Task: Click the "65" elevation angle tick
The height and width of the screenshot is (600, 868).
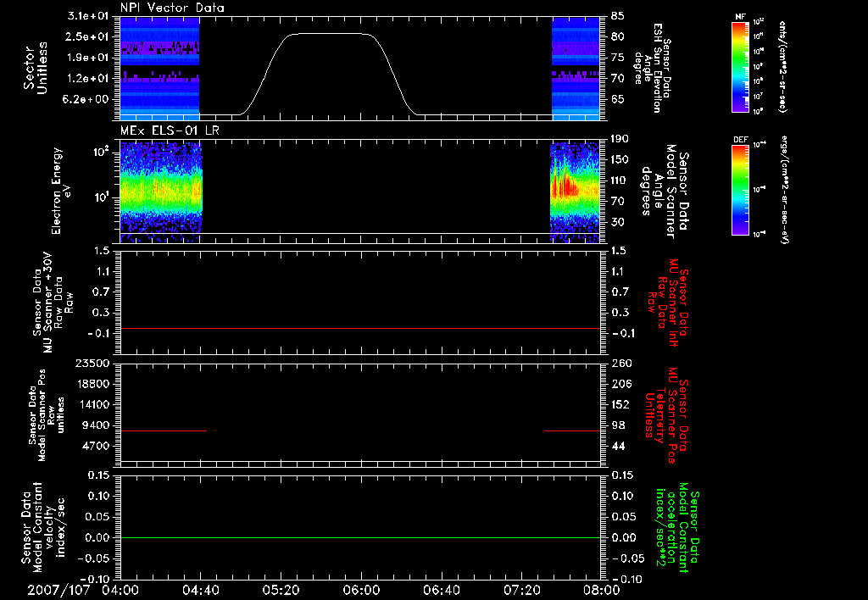Action: 617,99
